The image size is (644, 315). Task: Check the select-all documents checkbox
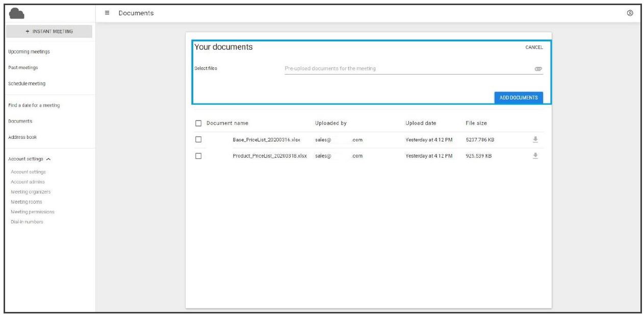coord(199,123)
